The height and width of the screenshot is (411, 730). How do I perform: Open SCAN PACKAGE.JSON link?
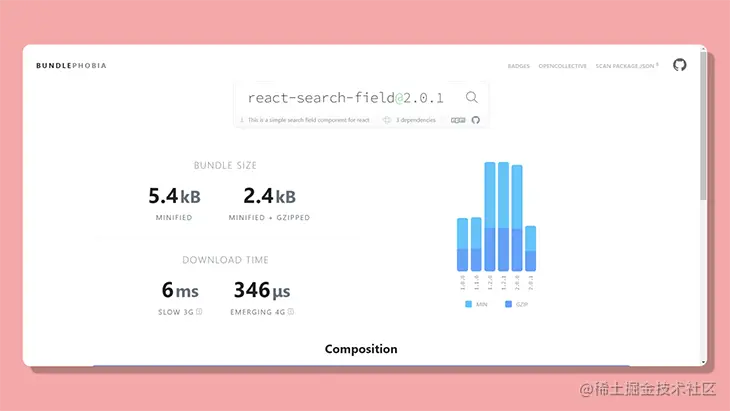pyautogui.click(x=627, y=66)
